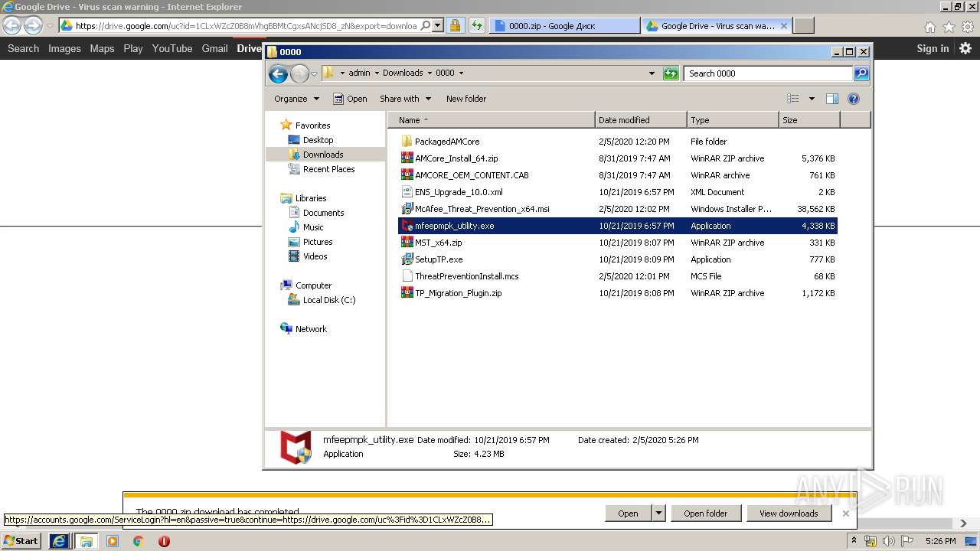
Task: Select Recent Places in Favorites
Action: (328, 169)
